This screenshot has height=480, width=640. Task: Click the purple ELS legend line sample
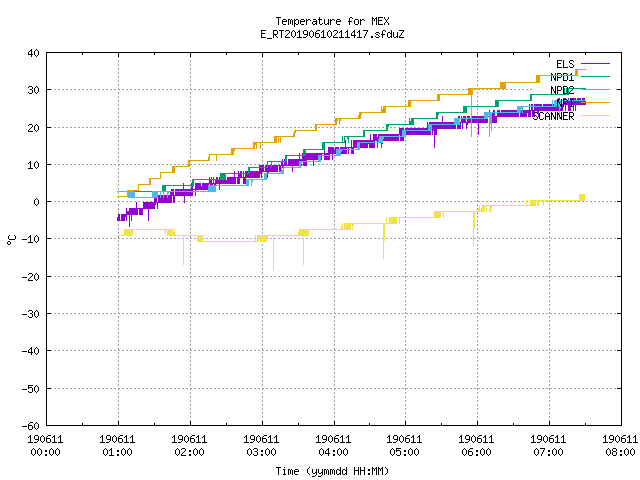point(595,64)
